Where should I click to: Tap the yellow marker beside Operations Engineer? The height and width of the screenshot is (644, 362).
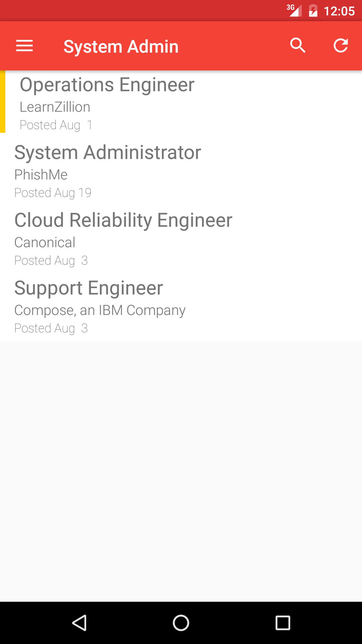pos(3,102)
